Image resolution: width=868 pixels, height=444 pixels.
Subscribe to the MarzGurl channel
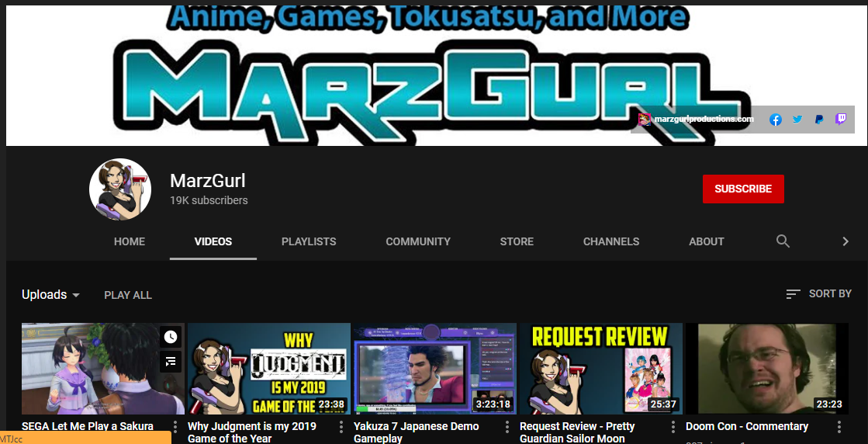click(743, 189)
